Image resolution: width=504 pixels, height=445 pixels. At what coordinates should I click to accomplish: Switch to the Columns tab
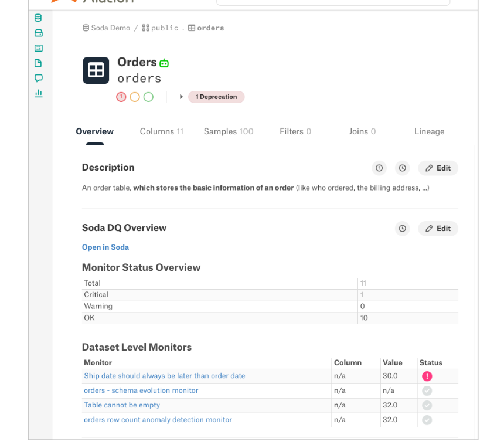[x=162, y=131]
